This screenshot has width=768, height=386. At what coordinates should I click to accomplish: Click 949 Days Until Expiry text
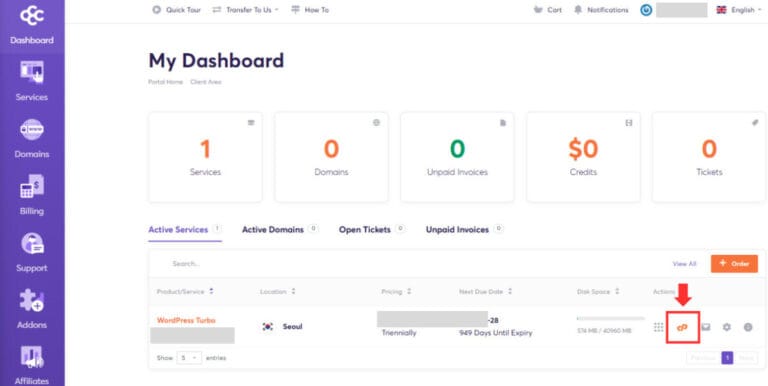coord(496,333)
